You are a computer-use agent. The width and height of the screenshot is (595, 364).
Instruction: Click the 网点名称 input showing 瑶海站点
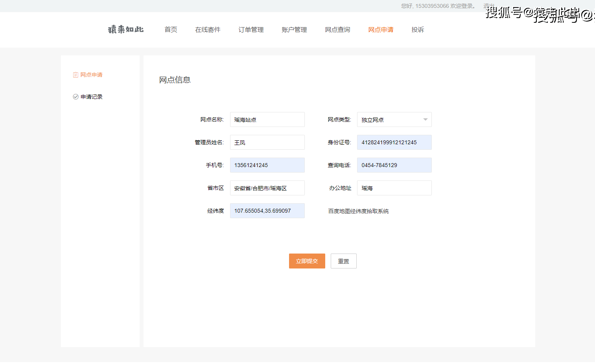[267, 119]
